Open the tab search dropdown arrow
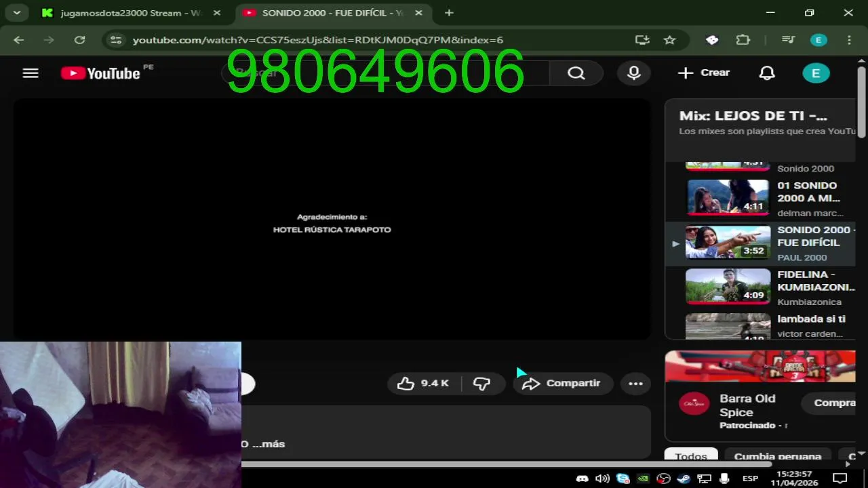868x488 pixels. [x=16, y=12]
